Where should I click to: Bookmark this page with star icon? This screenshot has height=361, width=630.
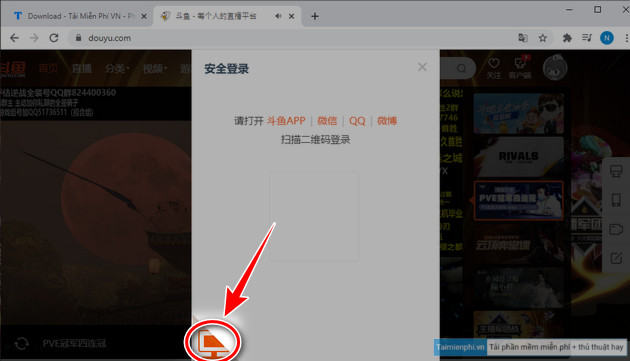point(543,38)
